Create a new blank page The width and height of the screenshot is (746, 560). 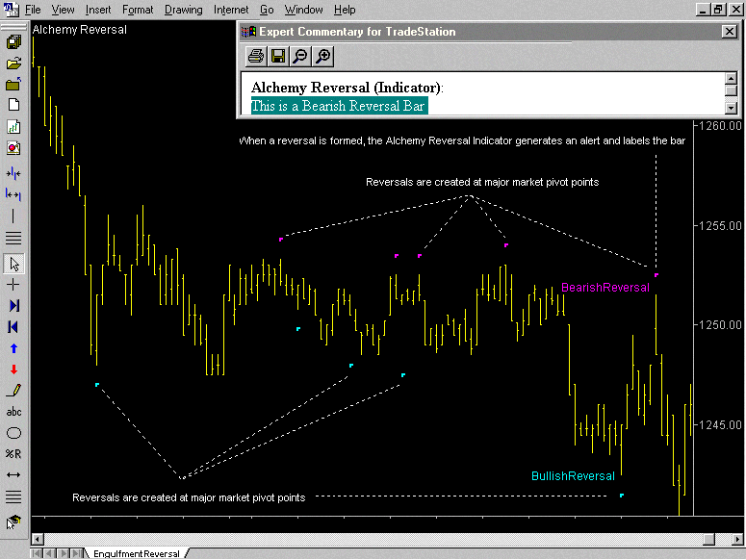(x=13, y=105)
